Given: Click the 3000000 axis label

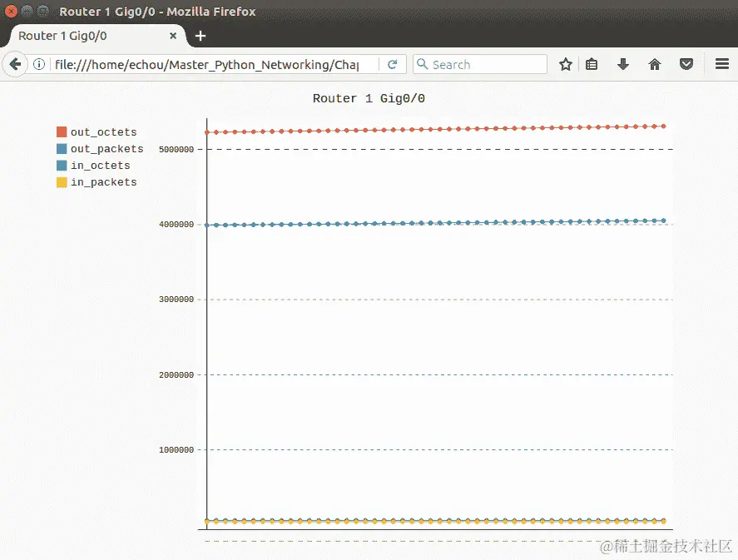Looking at the screenshot, I should pos(176,300).
